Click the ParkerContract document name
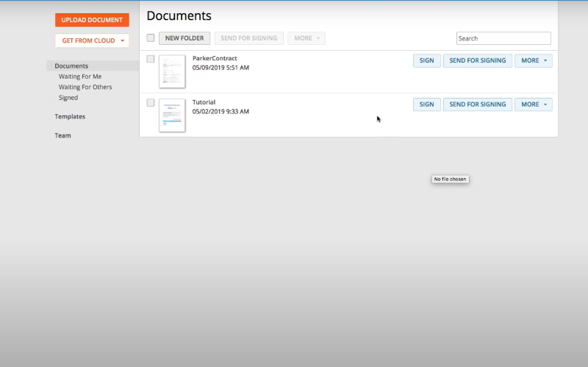The height and width of the screenshot is (367, 588). pos(215,58)
